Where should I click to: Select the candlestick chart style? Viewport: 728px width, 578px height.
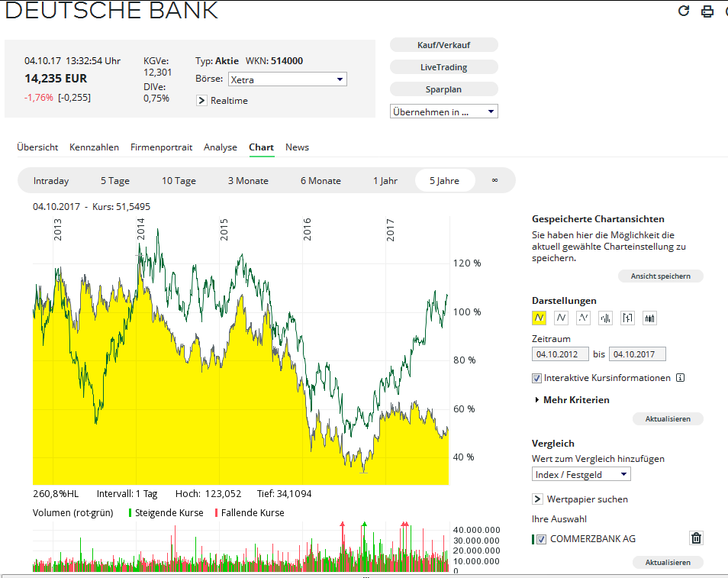pyautogui.click(x=649, y=318)
